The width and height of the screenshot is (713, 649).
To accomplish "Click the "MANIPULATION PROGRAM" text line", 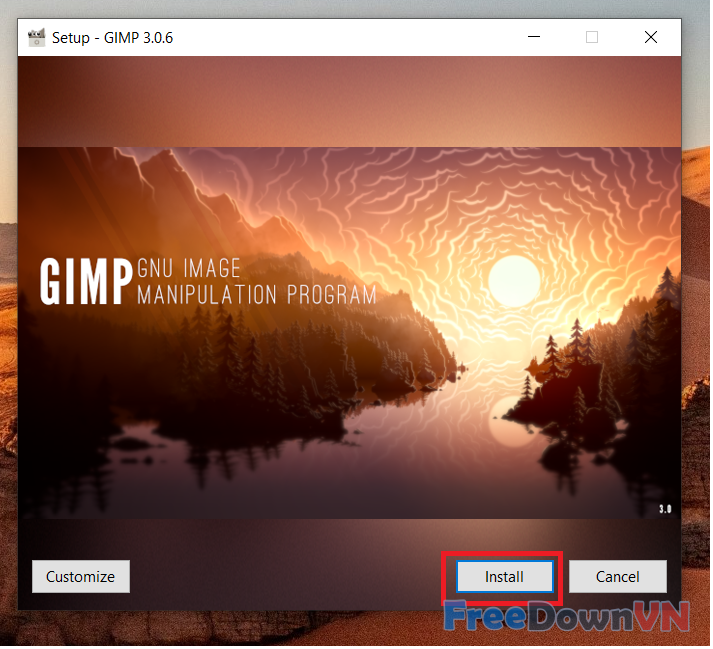I will click(x=256, y=296).
